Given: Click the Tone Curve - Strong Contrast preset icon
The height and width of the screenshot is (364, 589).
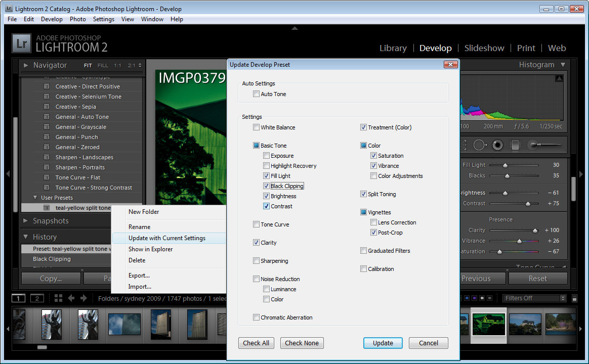Looking at the screenshot, I should point(47,188).
